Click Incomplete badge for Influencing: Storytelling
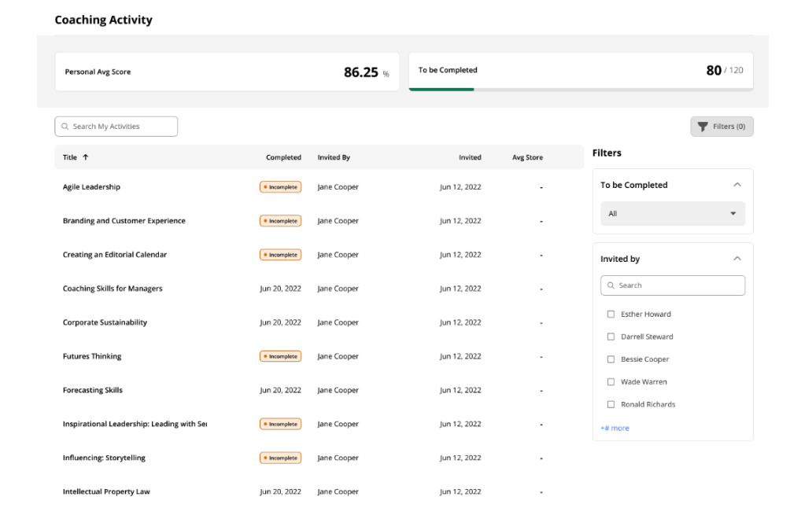The width and height of the screenshot is (812, 530). (280, 458)
